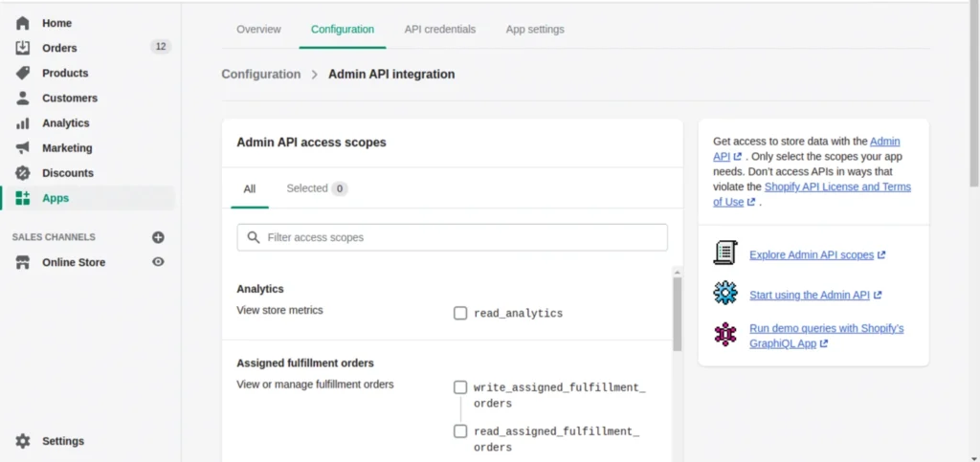
Task: Click the blue gear icon
Action: [725, 293]
